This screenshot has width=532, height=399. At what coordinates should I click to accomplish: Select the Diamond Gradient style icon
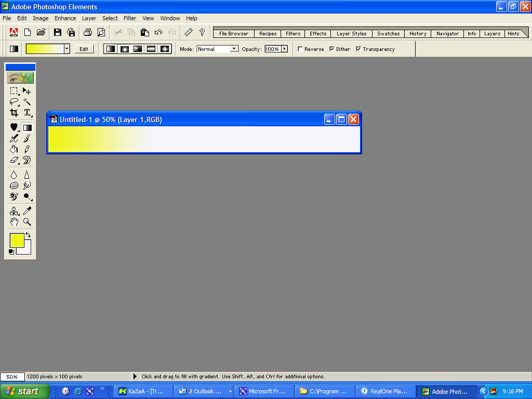coord(165,49)
